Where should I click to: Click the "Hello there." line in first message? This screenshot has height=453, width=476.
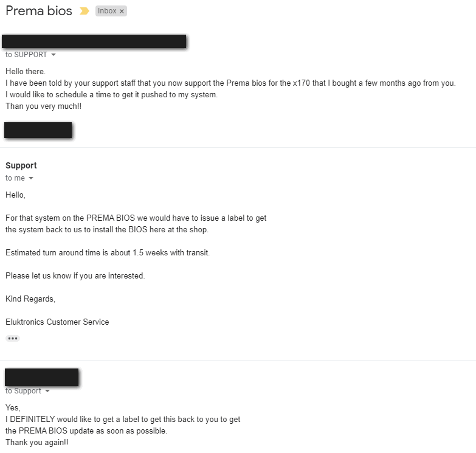click(x=26, y=72)
